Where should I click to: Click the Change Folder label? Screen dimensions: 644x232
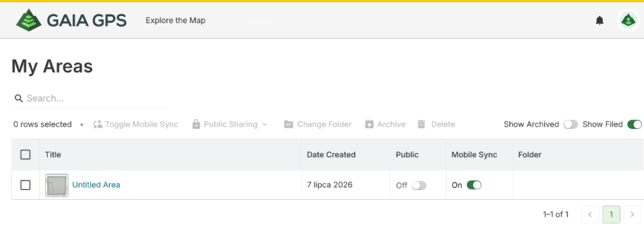coord(325,124)
